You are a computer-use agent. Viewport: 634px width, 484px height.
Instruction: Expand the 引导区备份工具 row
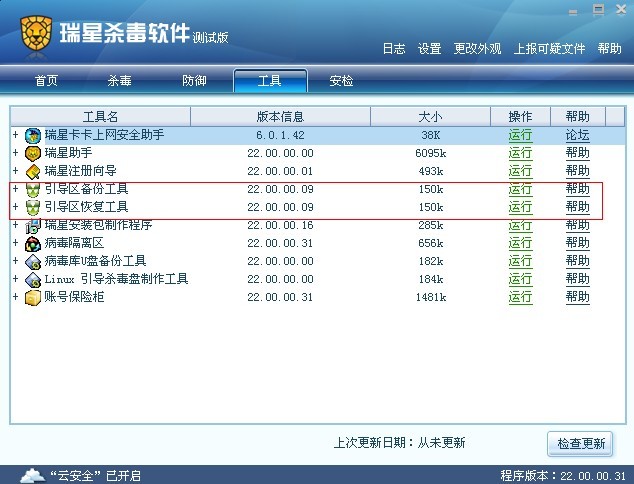pyautogui.click(x=15, y=188)
